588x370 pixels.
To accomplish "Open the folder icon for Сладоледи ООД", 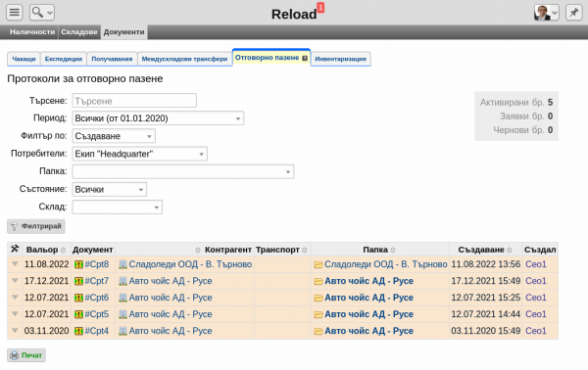I will (318, 264).
